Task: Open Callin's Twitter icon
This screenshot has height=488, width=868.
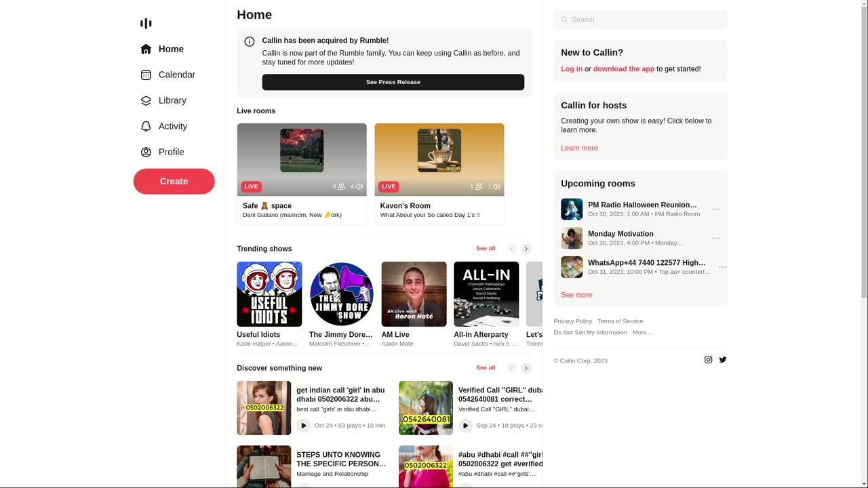Action: coord(723,360)
